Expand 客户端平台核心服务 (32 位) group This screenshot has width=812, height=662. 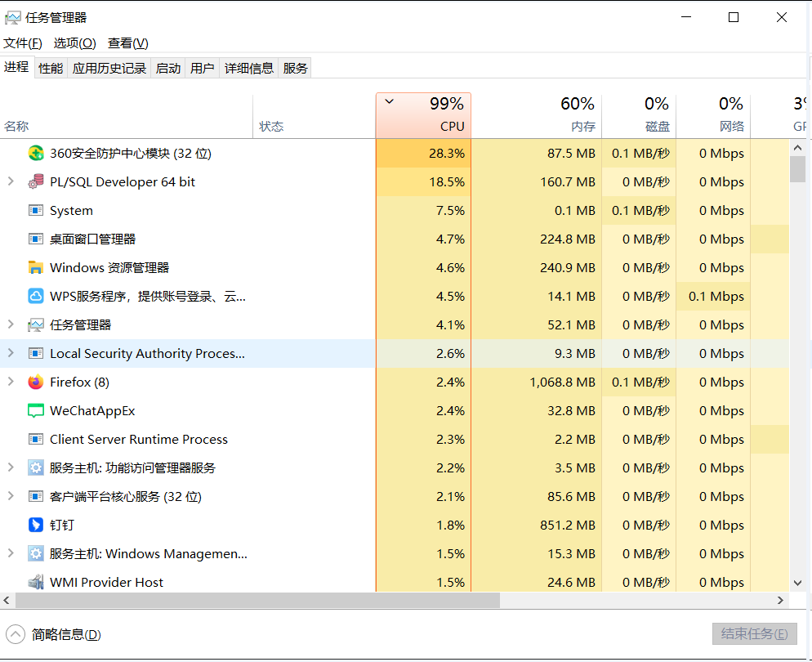pos(11,496)
